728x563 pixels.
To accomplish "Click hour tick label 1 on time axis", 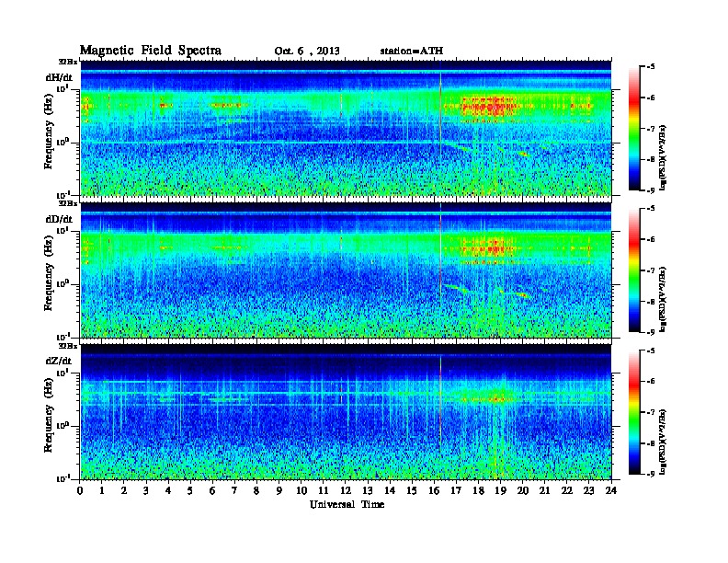I will [x=102, y=490].
